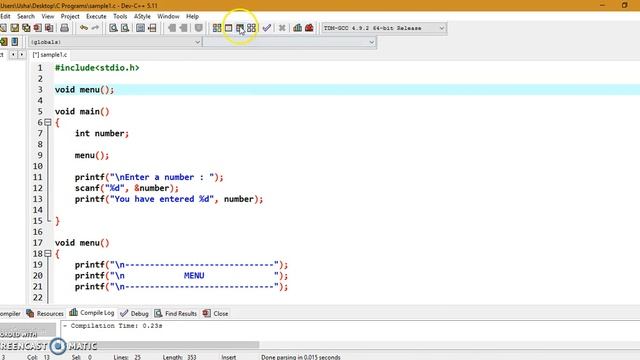Click the red Delete Profiling Information icon

(x=309, y=28)
